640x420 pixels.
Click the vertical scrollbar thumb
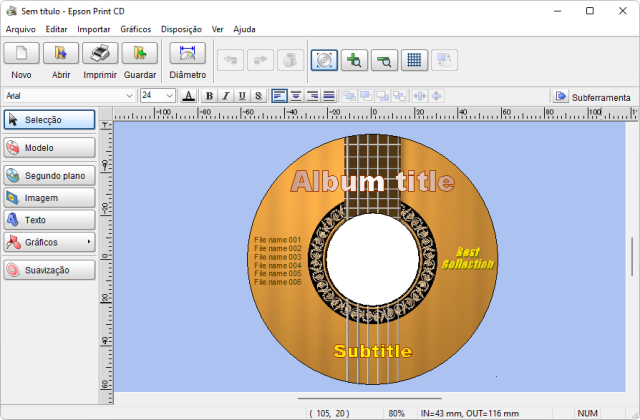pyautogui.click(x=632, y=257)
